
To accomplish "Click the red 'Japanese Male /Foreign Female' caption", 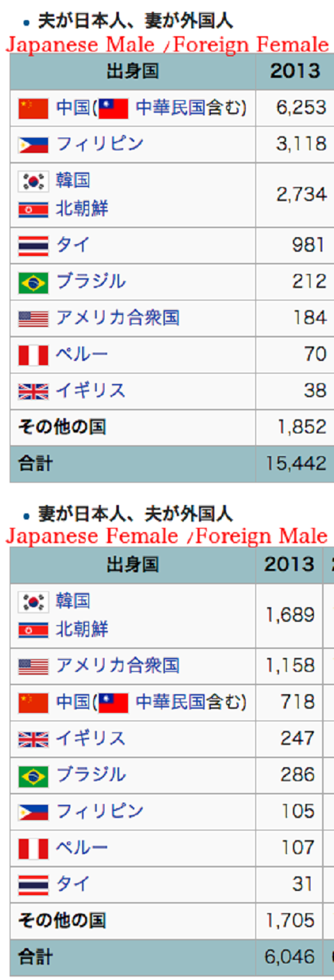I will [167, 45].
